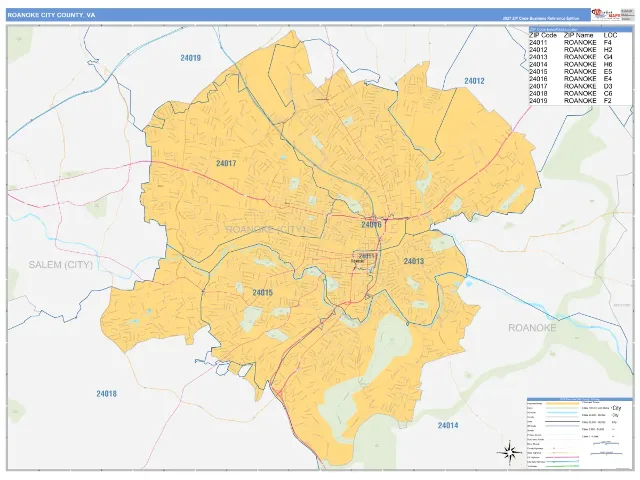Click the 24016 ZIP label on the map
This screenshot has height=480, width=640.
[x=371, y=224]
